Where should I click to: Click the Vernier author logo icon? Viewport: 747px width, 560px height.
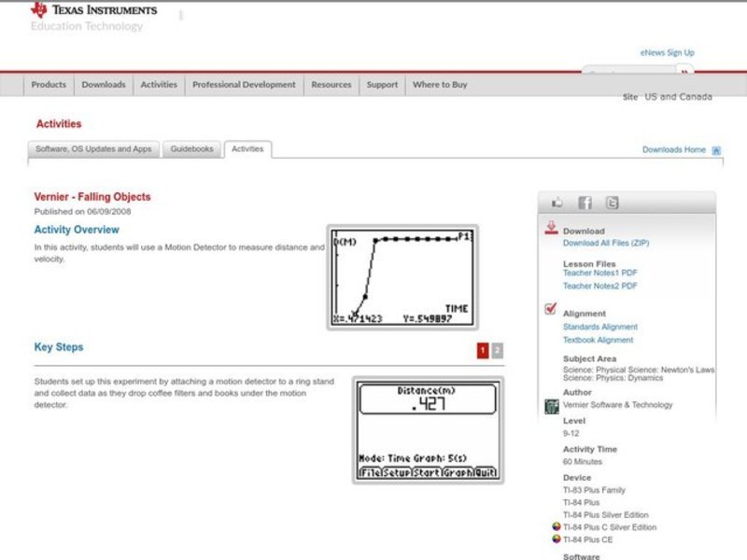pos(551,405)
